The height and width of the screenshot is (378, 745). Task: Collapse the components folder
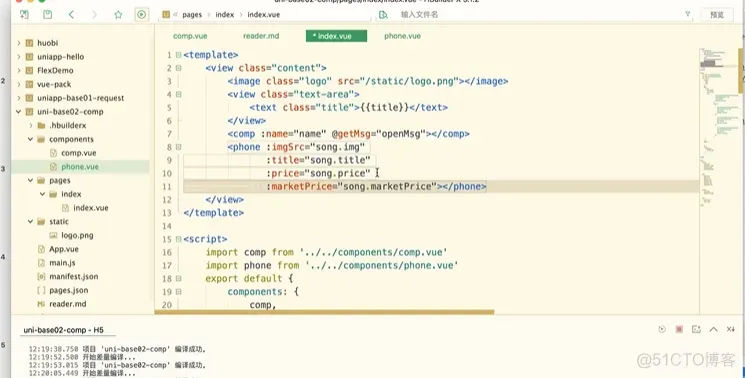(x=30, y=139)
